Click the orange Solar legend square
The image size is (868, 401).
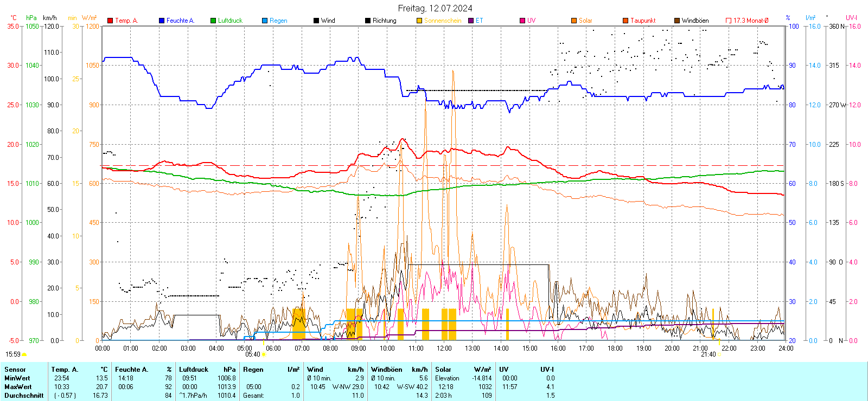(x=574, y=21)
